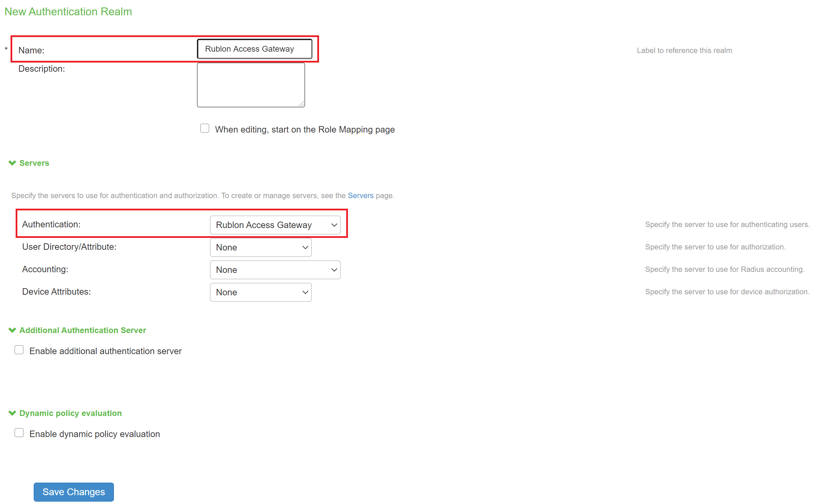Image resolution: width=819 pixels, height=504 pixels.
Task: Click inside the Description text area
Action: click(x=251, y=85)
